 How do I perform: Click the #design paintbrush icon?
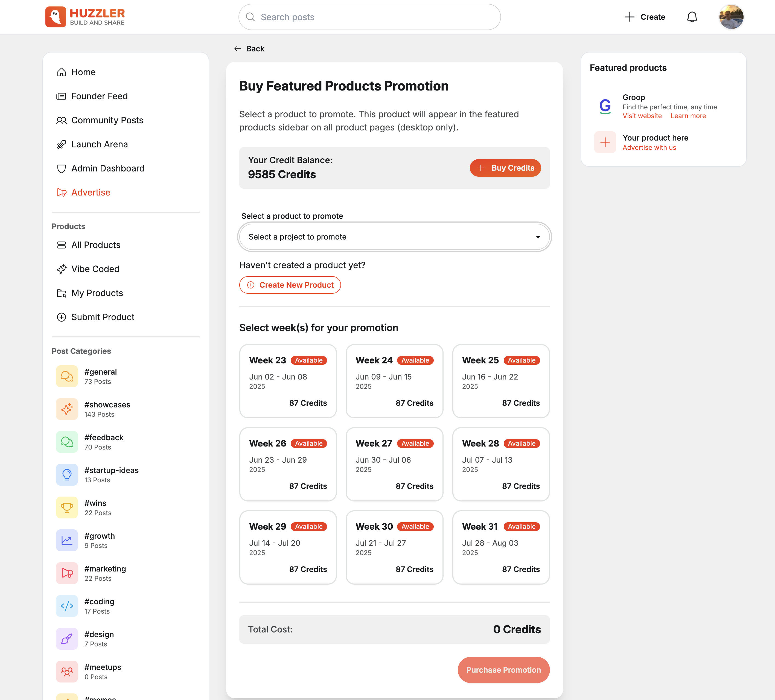click(x=67, y=638)
